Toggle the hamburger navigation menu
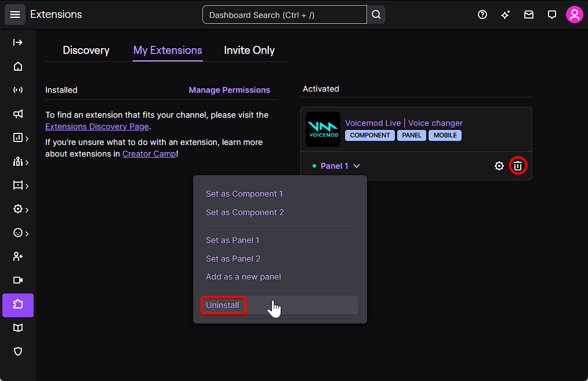The image size is (588, 381). [15, 15]
